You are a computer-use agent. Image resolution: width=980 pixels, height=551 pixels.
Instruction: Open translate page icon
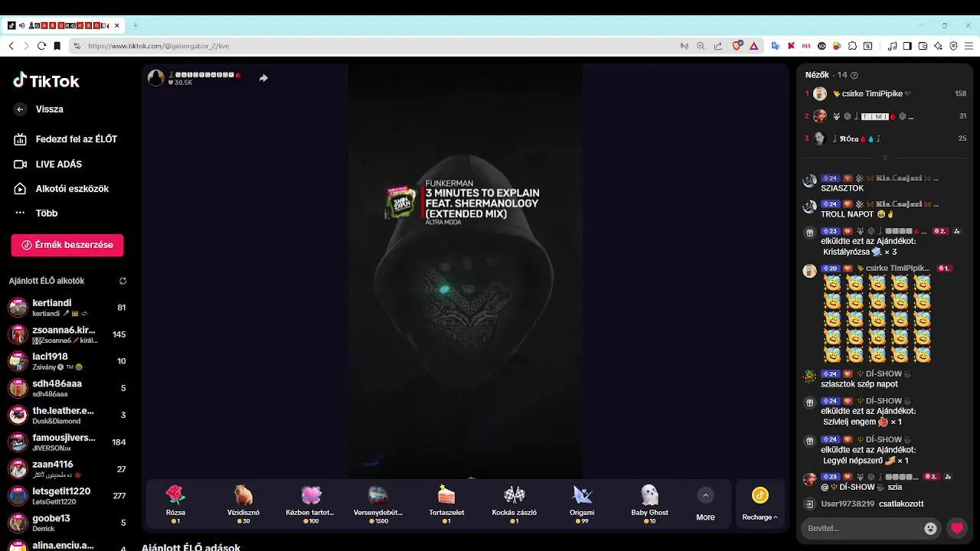point(775,46)
